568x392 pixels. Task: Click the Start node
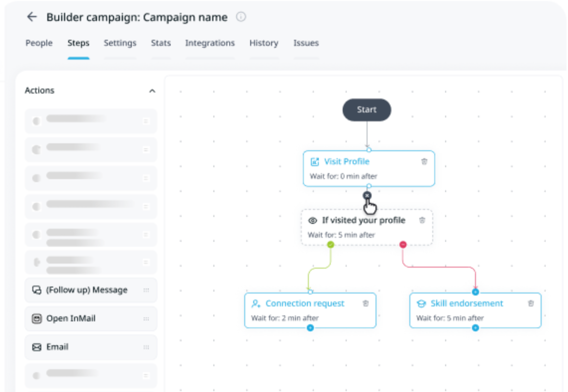(367, 110)
